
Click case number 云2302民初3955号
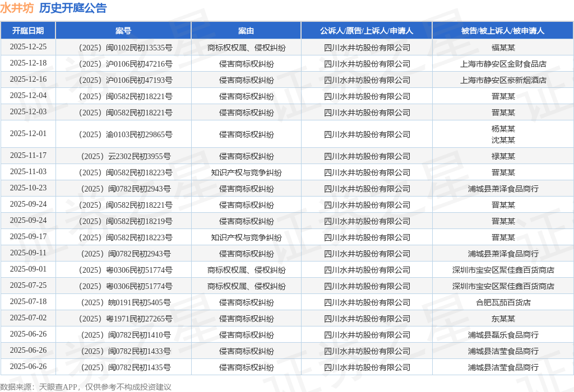126,156
